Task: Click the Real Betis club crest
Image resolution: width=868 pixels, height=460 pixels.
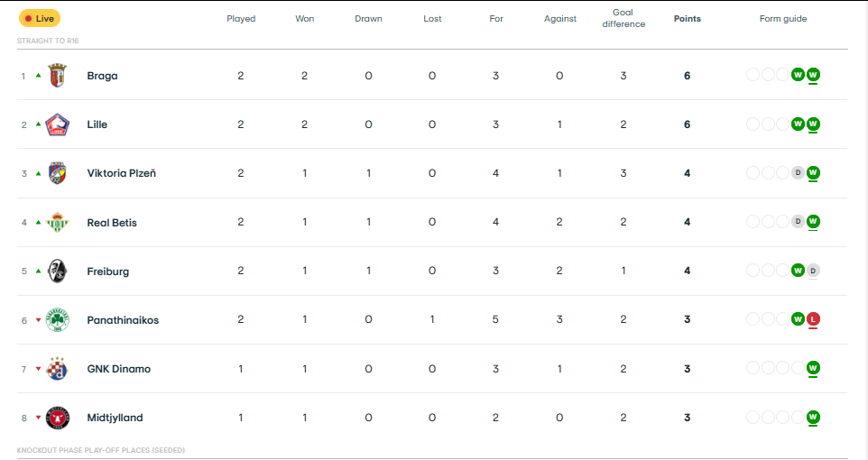Action: (x=57, y=222)
